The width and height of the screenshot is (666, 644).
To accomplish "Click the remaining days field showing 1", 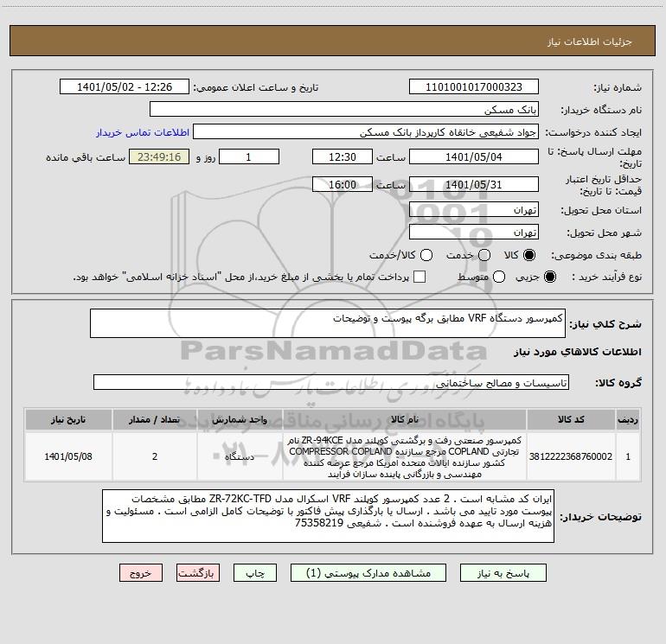I will tap(249, 156).
